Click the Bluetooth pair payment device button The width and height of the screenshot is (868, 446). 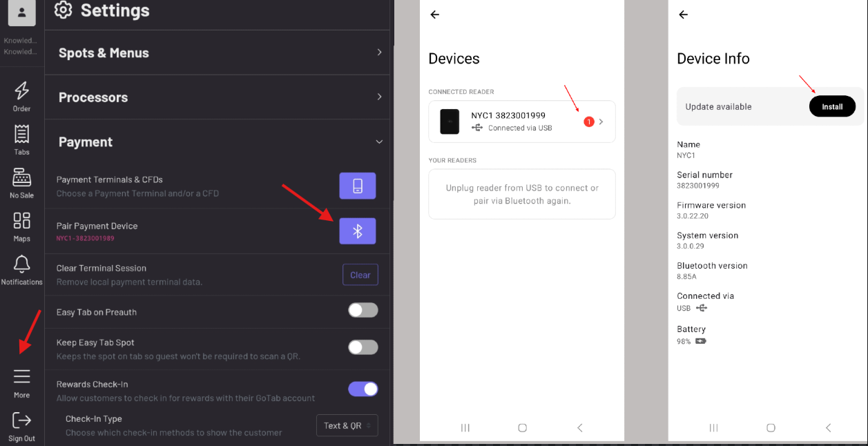coord(358,231)
